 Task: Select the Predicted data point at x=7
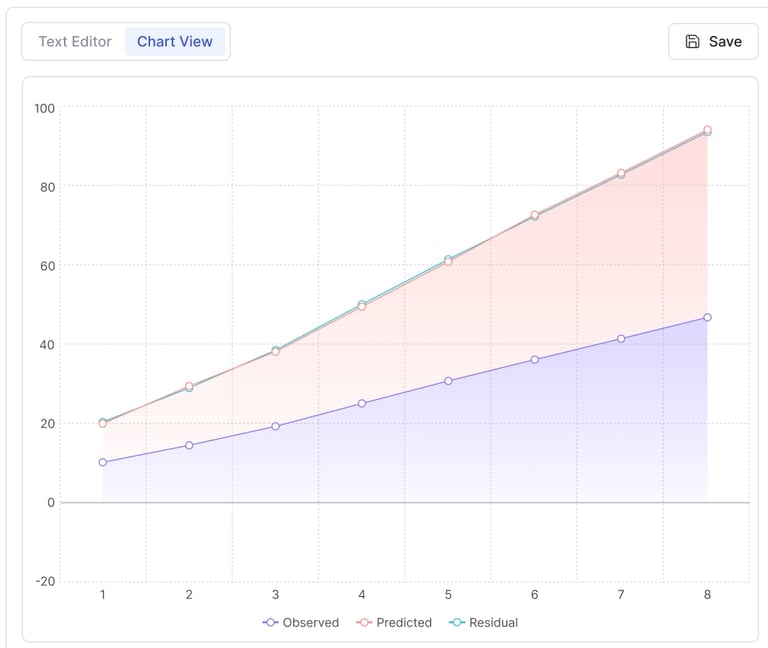point(621,173)
